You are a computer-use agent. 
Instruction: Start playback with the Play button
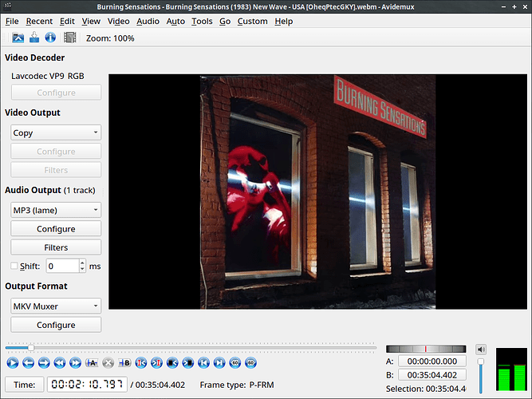13,363
